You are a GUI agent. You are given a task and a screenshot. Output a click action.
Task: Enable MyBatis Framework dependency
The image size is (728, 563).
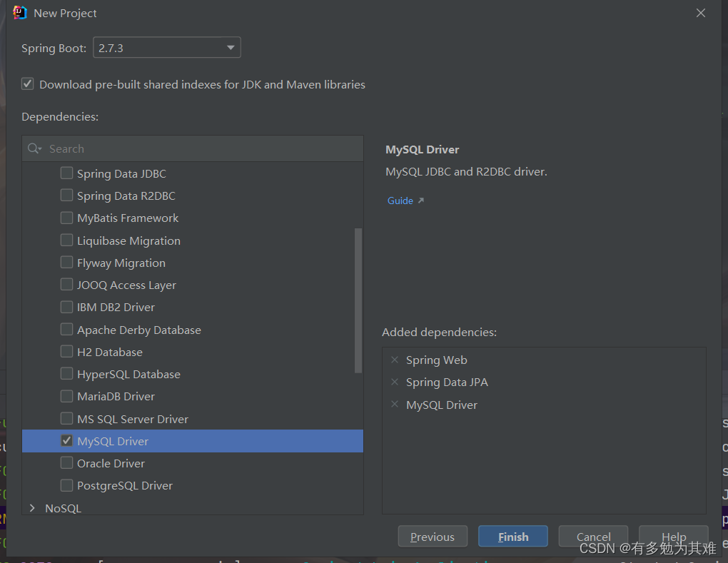pyautogui.click(x=66, y=218)
